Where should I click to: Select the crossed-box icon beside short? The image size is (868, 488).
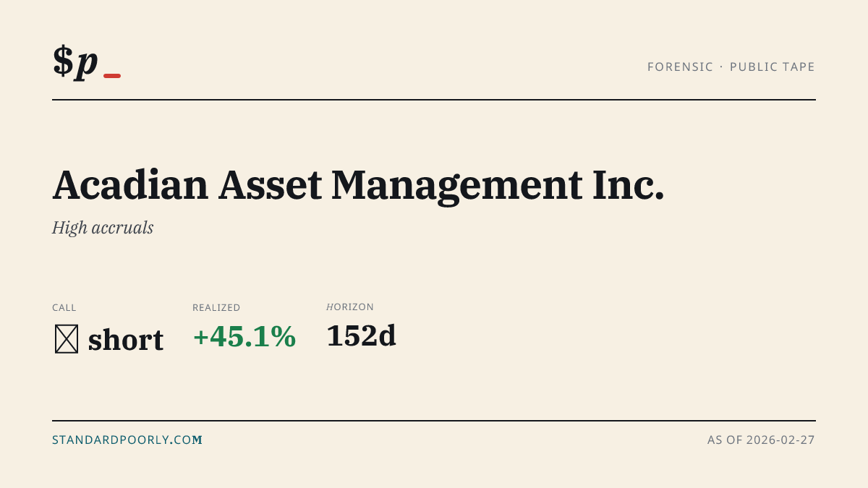pyautogui.click(x=67, y=339)
